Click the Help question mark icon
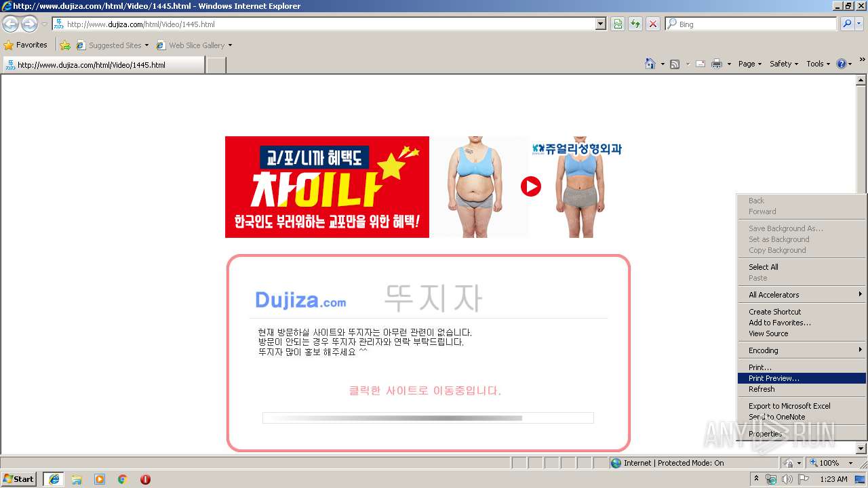This screenshot has width=868, height=488. click(841, 64)
